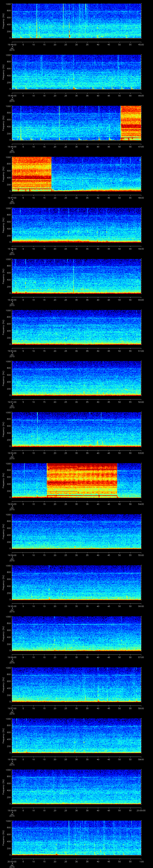153x868 pixels.
Task: Click the 19:45:00 start time label
Action: (x=12, y=96)
